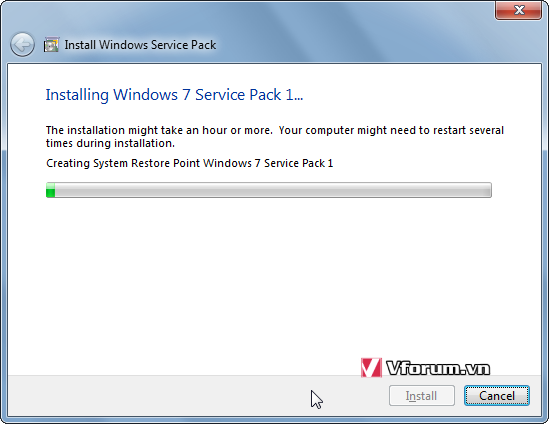Click the installation progress bar

pos(269,190)
